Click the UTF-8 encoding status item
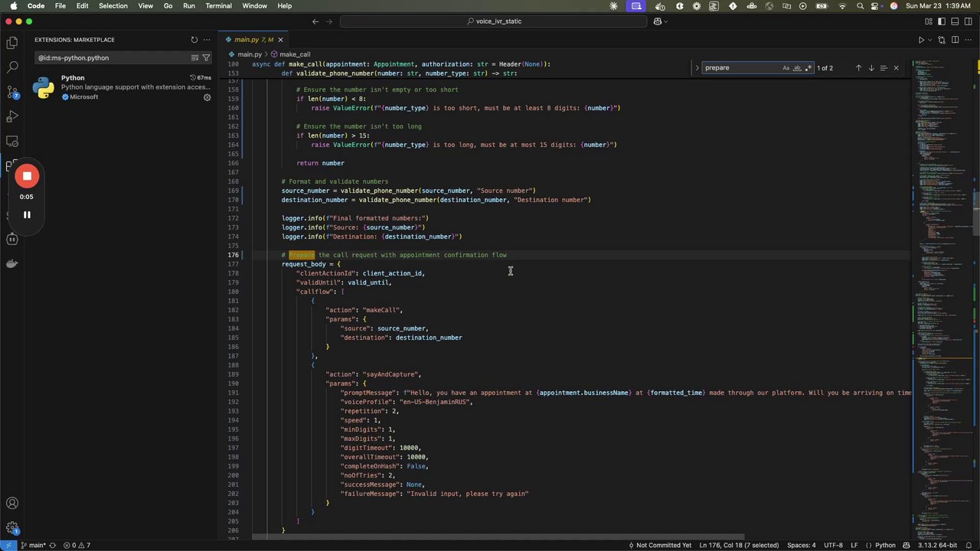 point(833,545)
